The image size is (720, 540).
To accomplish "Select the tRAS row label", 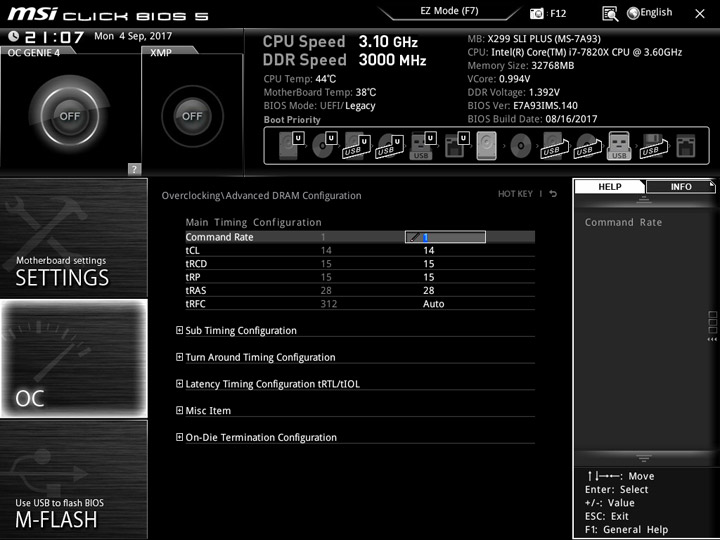I will (196, 290).
